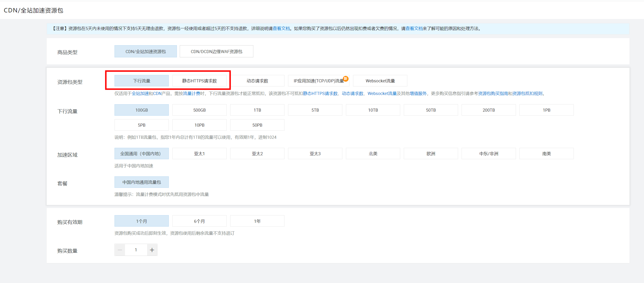The width and height of the screenshot is (644, 283).
Task: Click the 中国内地通用流量包 package button
Action: (x=141, y=182)
